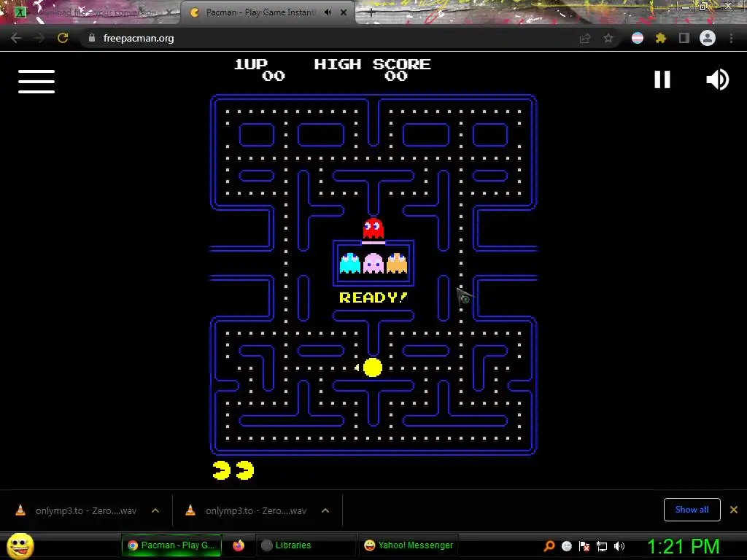Open the Chrome profile avatar
Viewport: 747px width, 560px height.
tap(708, 38)
